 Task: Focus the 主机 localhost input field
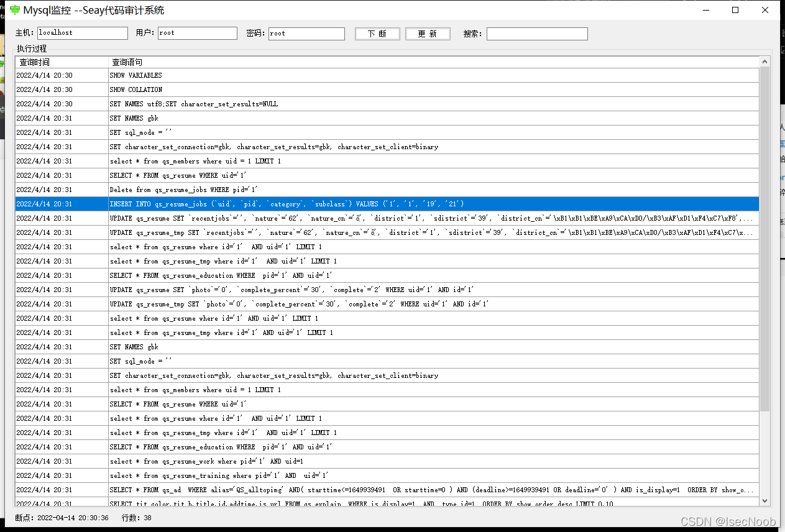click(82, 34)
